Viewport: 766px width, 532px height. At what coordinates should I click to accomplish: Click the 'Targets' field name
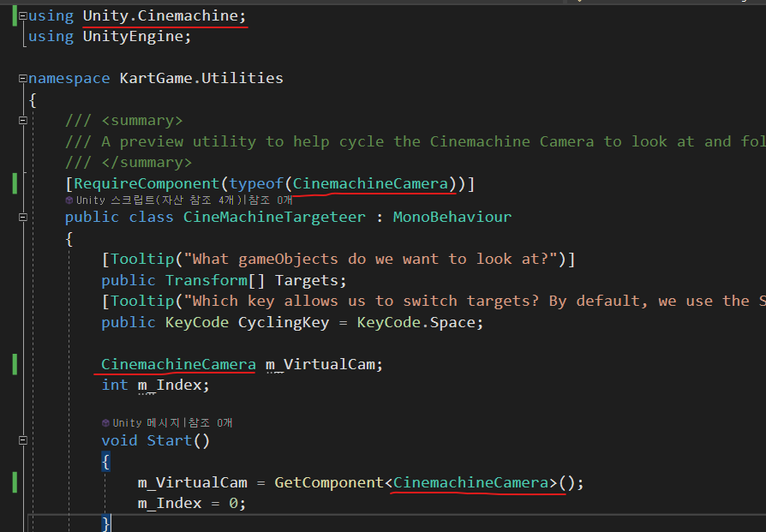[x=306, y=280]
